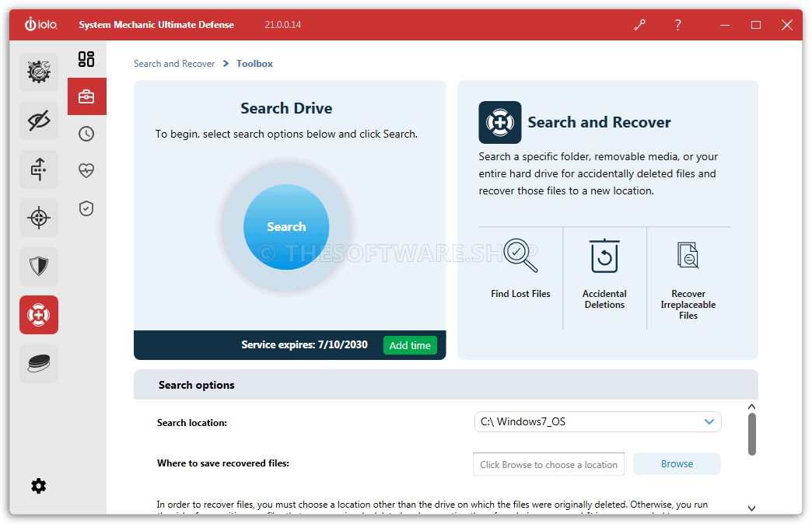Click the Search Drive heading
Image resolution: width=812 pixels, height=524 pixels.
point(286,108)
